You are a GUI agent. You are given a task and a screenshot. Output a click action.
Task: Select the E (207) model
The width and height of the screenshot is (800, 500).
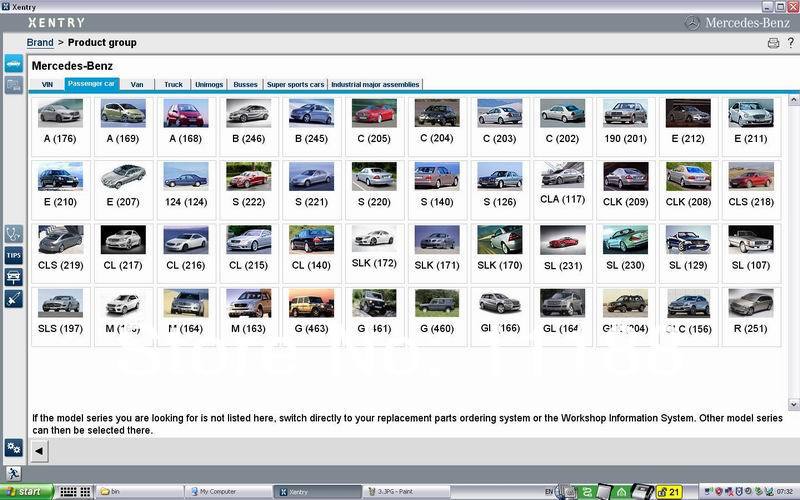pyautogui.click(x=123, y=190)
